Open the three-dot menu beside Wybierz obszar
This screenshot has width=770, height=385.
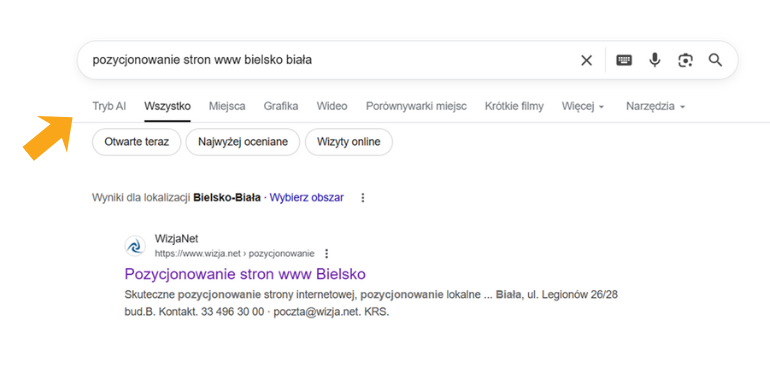(363, 198)
